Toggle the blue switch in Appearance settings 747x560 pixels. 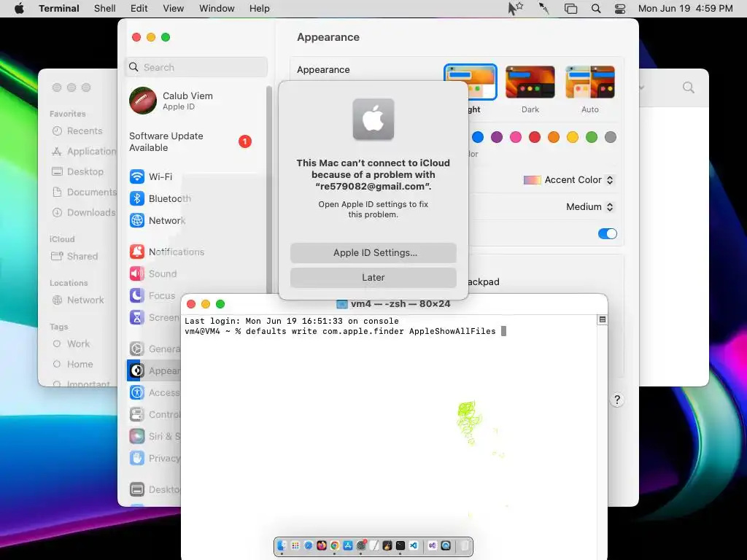608,233
